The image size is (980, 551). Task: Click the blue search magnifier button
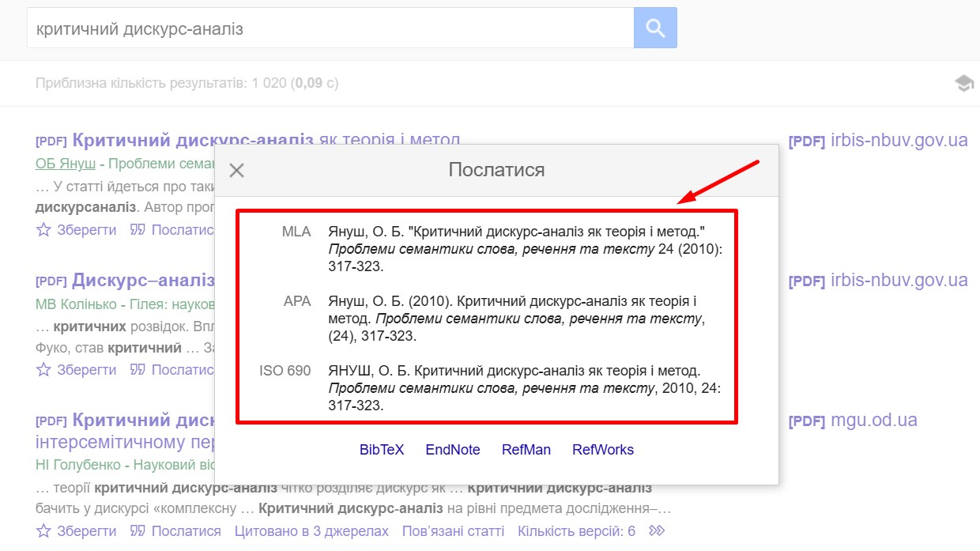[655, 28]
